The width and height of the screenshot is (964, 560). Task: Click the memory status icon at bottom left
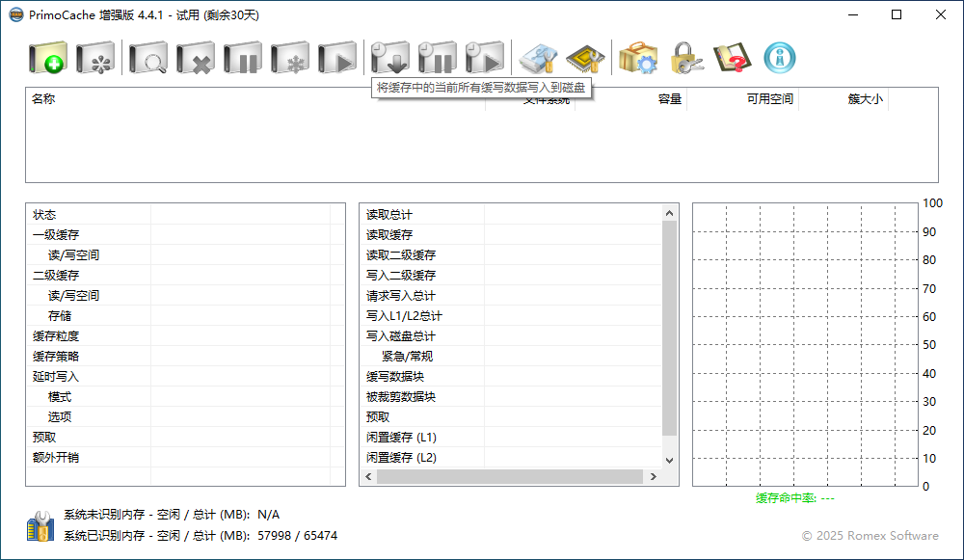pyautogui.click(x=40, y=526)
